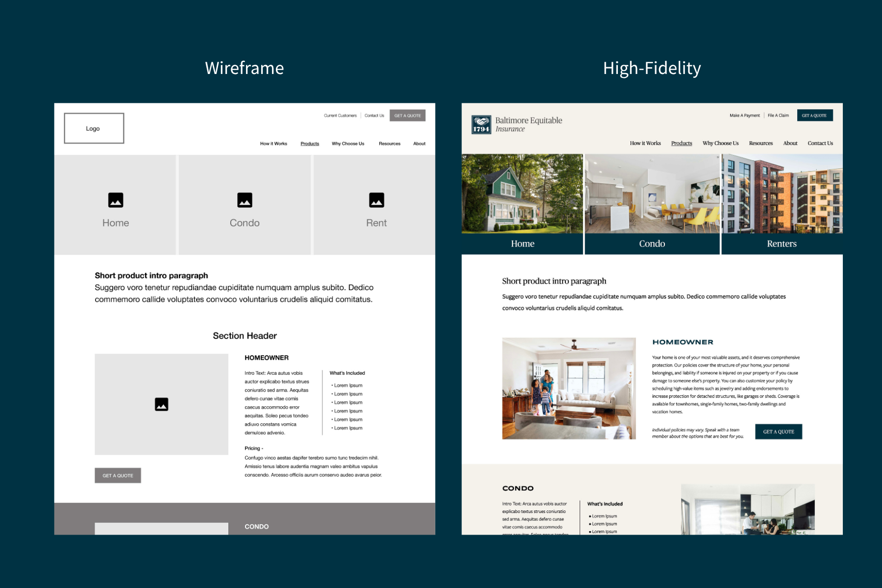
Task: Click the HOMEOWNER heading in high-fidelity design
Action: click(683, 342)
